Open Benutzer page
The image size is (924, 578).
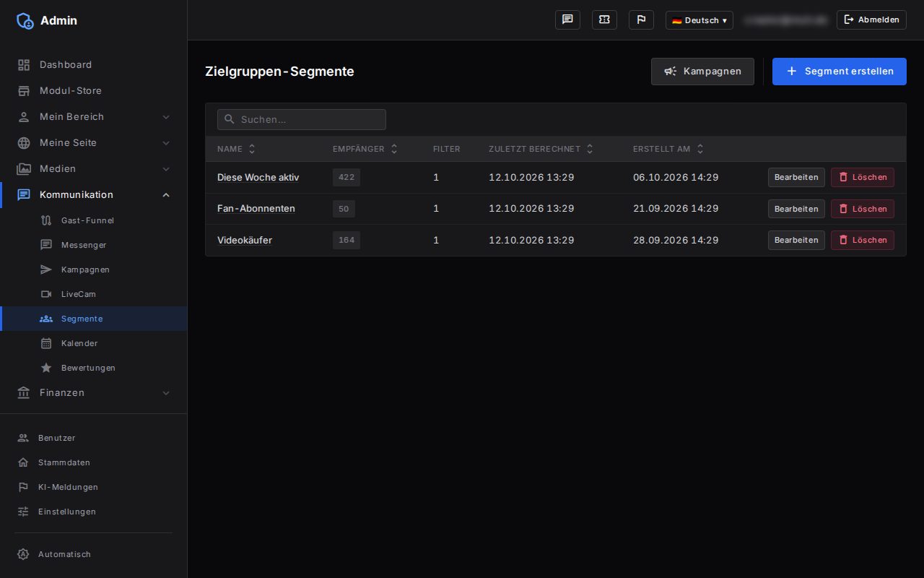click(x=93, y=438)
